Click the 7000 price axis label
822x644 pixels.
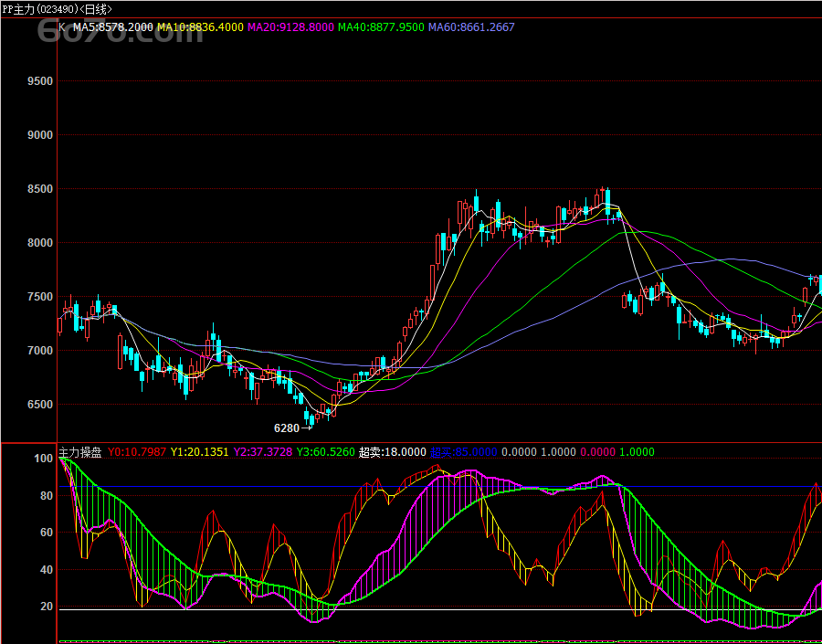(x=40, y=351)
